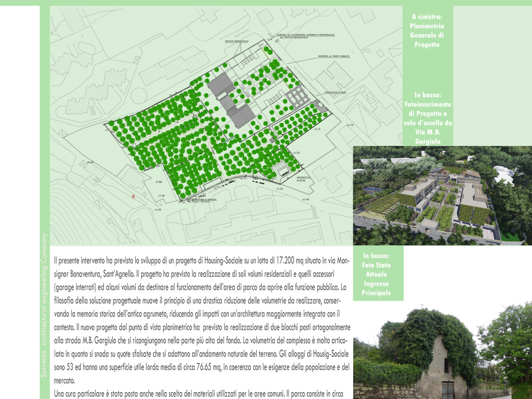This screenshot has height=399, width=532.
Task: Select the 'Edificio Residenziale' plan label
Action: pyautogui.click(x=237, y=42)
